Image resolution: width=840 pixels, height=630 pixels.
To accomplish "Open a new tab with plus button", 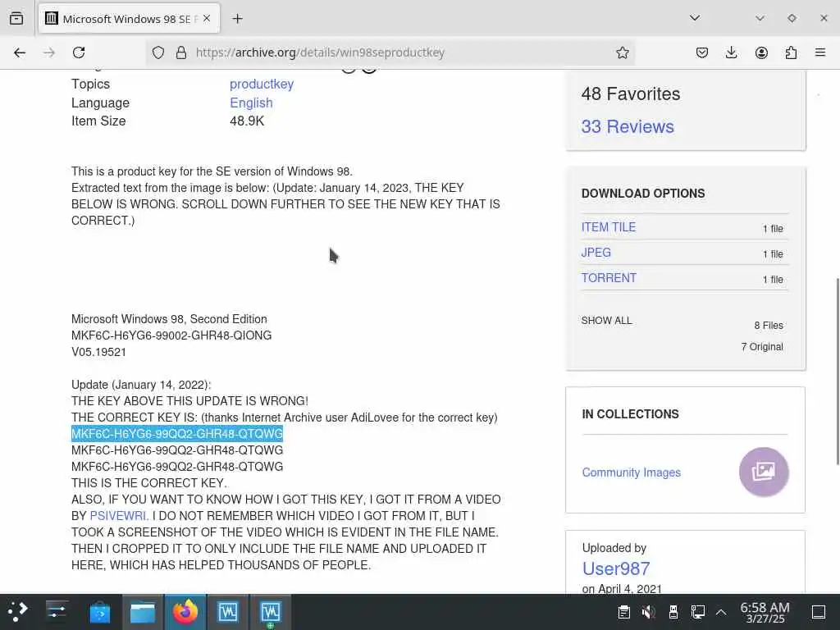I will pos(237,19).
